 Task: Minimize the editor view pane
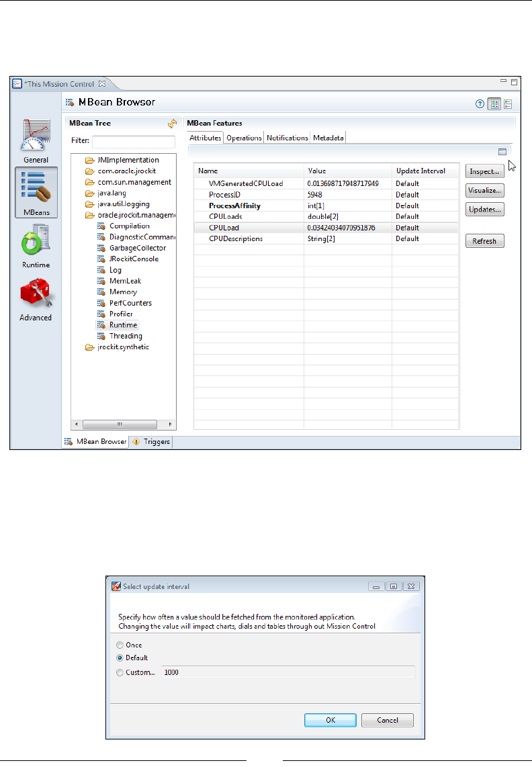click(x=503, y=81)
